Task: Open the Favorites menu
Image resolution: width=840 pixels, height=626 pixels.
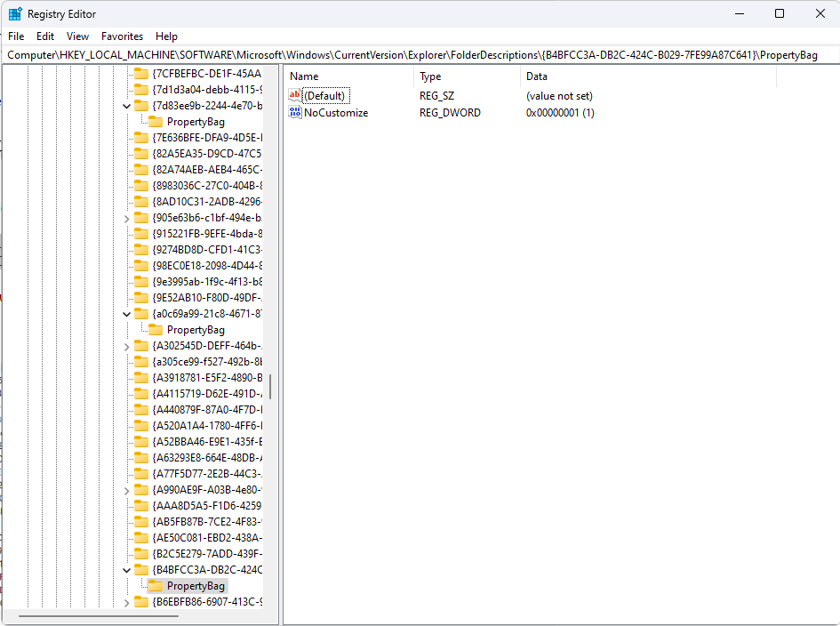Action: (x=122, y=36)
